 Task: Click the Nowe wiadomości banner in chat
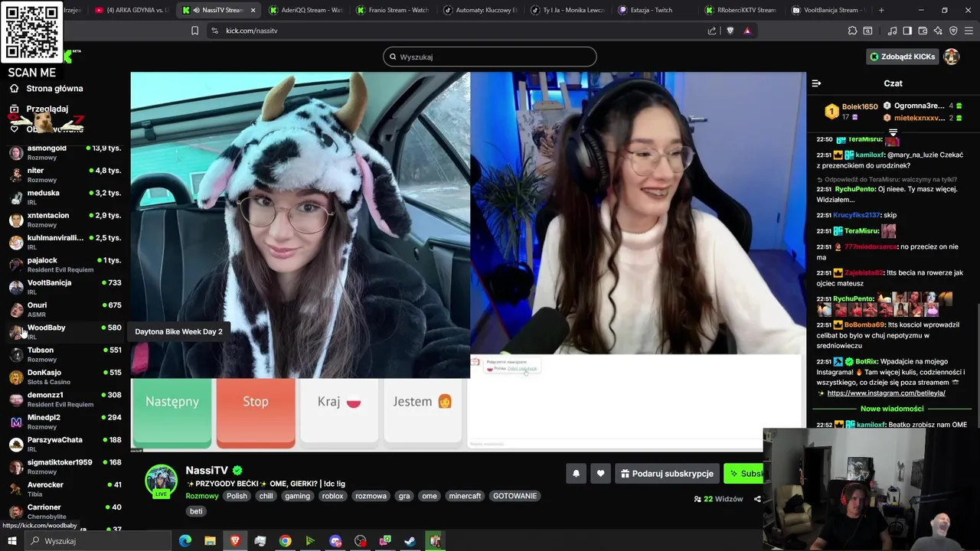(x=892, y=409)
